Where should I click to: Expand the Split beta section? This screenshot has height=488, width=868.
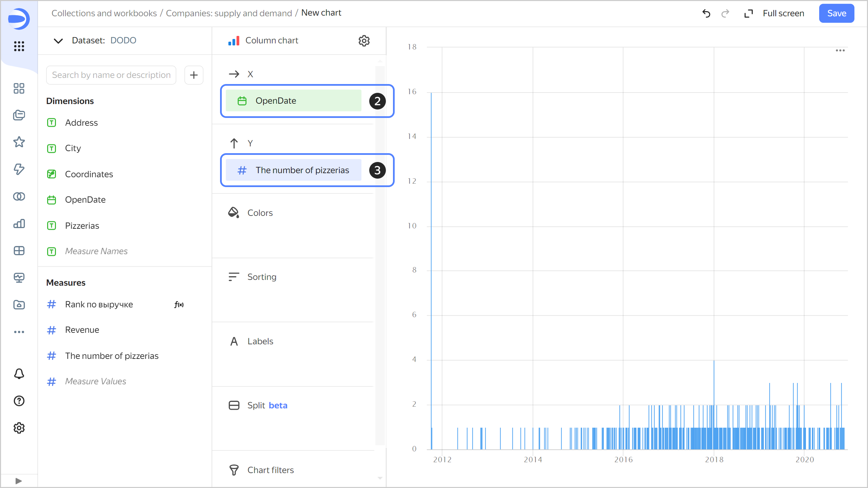[x=267, y=405]
